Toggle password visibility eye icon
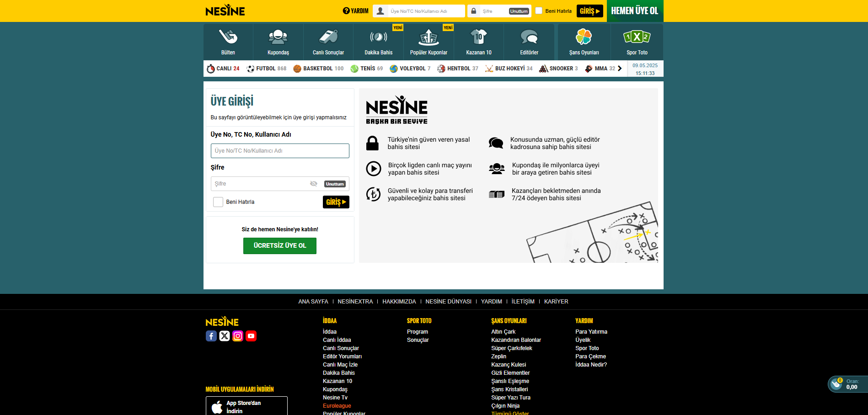868x415 pixels. [314, 184]
